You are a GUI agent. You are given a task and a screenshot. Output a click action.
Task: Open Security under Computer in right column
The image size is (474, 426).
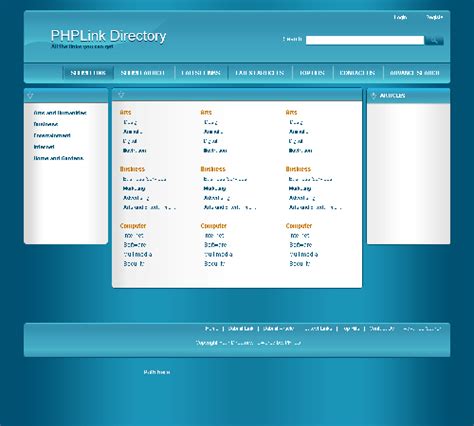[x=300, y=264]
